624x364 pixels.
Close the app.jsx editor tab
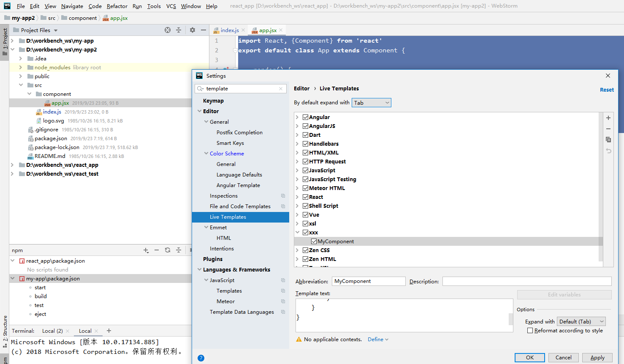click(x=281, y=30)
